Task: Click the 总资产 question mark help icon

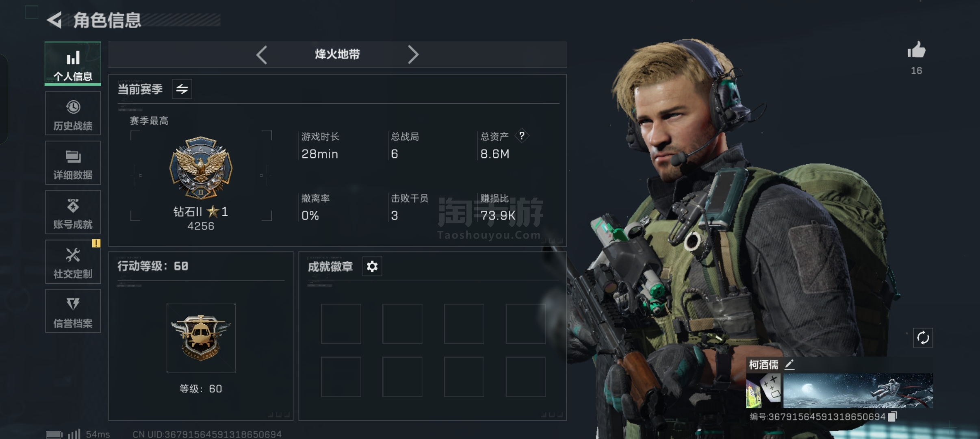Action: click(x=522, y=136)
